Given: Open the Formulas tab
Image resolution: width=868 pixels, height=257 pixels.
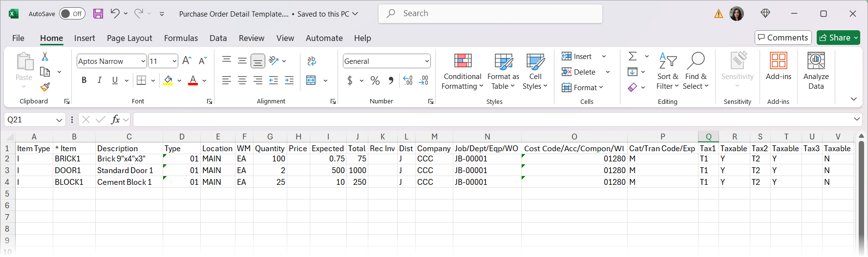Looking at the screenshot, I should tap(181, 38).
